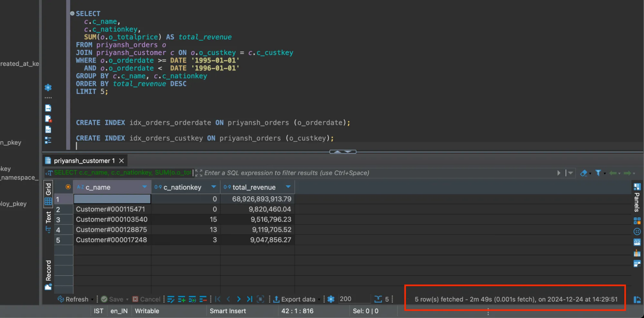The height and width of the screenshot is (318, 644).
Task: Go to the first row icon
Action: (218, 299)
